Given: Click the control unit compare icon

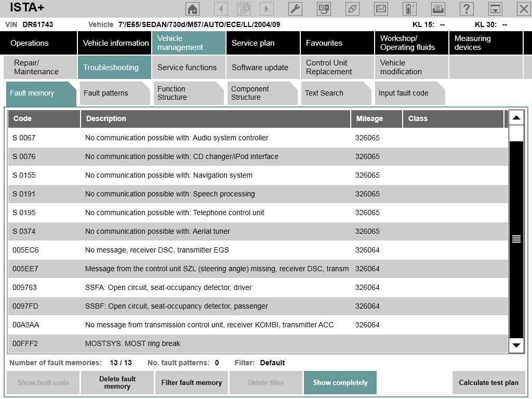Looking at the screenshot, I should [x=324, y=8].
